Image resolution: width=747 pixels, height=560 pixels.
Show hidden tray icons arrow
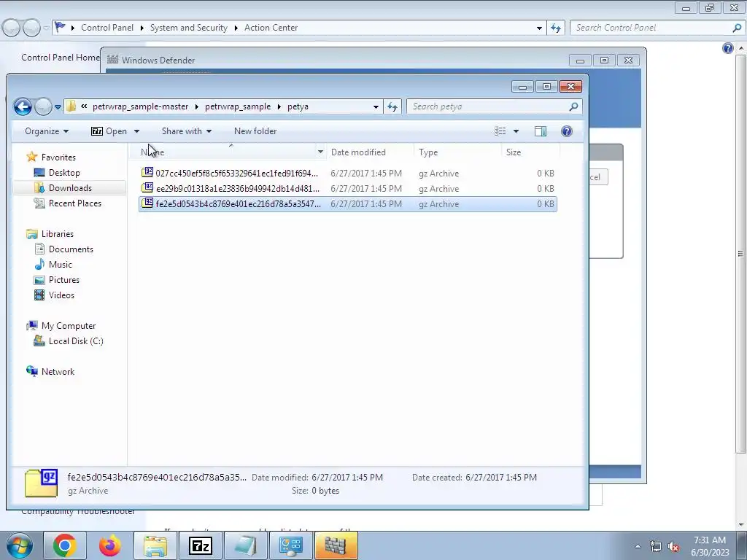[x=638, y=546]
